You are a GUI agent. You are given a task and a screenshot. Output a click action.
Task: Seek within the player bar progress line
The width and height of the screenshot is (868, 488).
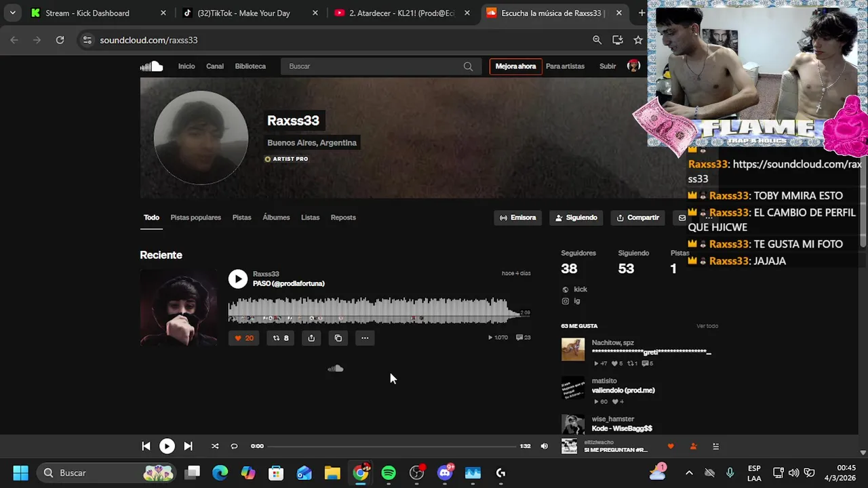392,446
